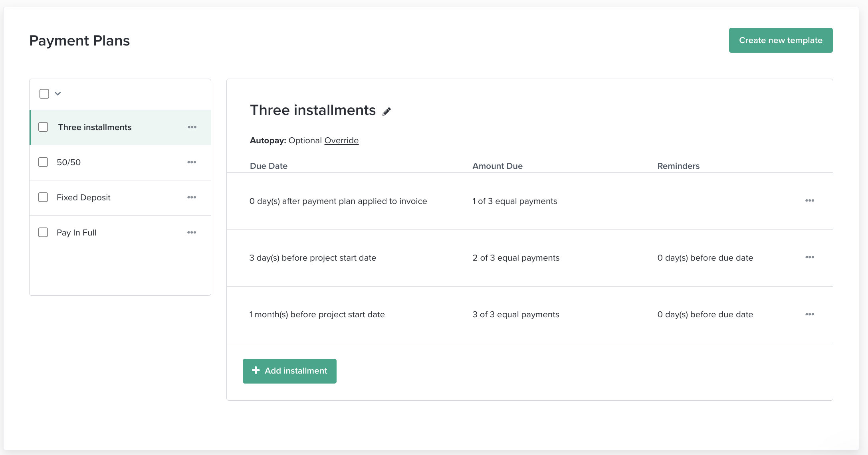
Task: Open options for 3 of 3 payment row
Action: tap(809, 314)
